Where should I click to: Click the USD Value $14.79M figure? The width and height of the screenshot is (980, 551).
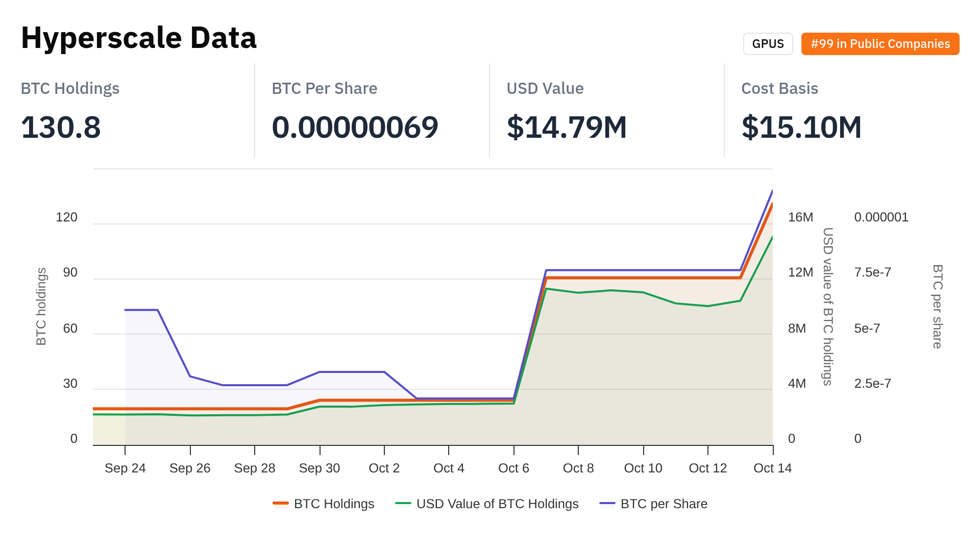coord(567,127)
